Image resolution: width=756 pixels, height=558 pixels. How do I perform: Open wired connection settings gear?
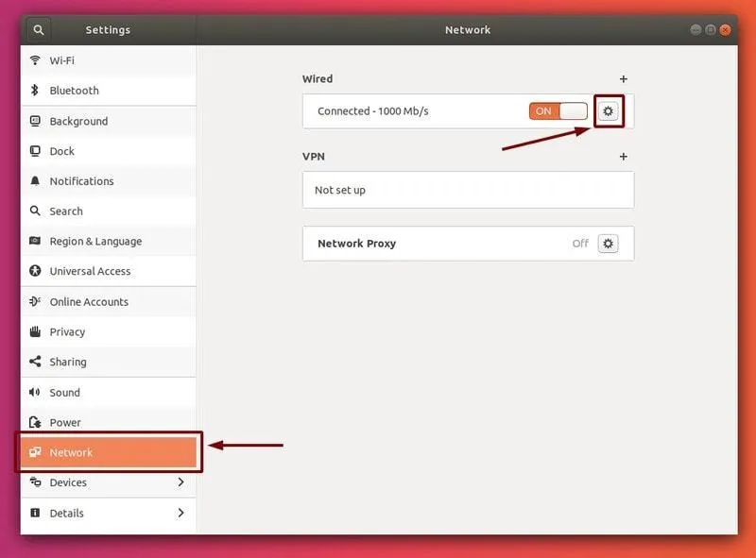point(608,110)
